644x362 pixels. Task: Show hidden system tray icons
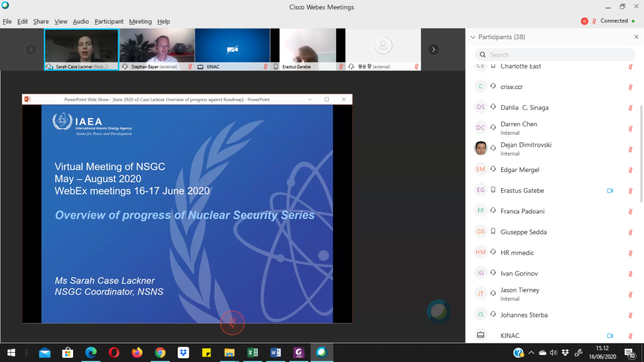coord(531,353)
